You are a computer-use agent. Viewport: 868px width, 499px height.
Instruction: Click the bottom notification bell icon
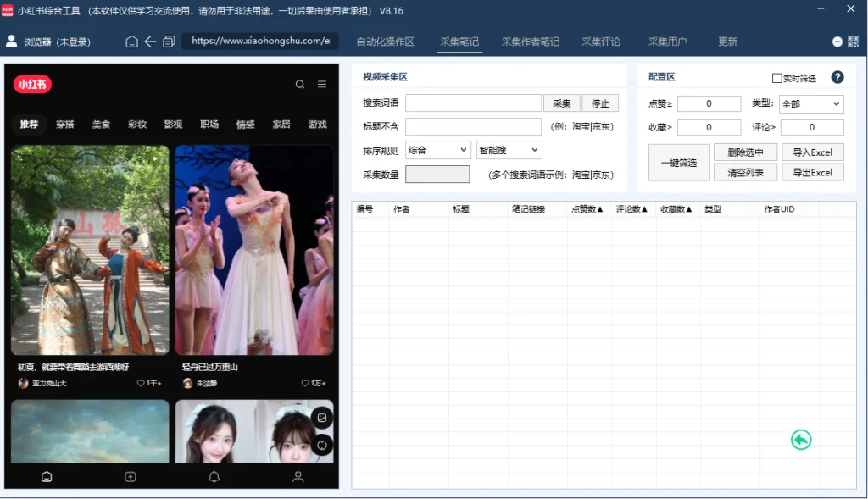coord(214,476)
